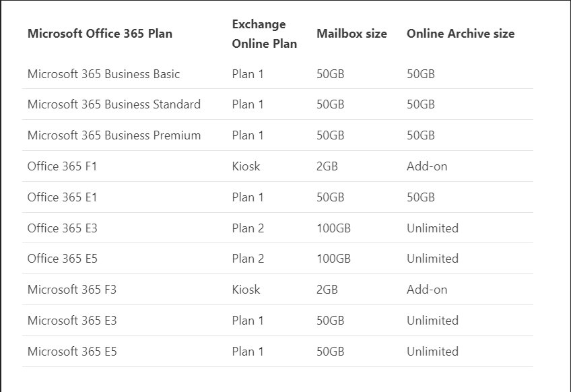Select the 'Microsoft 365 E5' plan name
Viewport: 571px width, 392px height.
[x=72, y=352]
